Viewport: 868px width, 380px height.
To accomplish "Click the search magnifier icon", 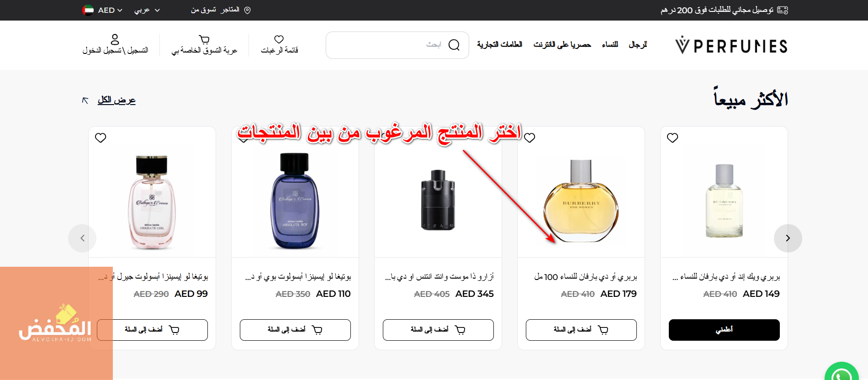I will click(454, 45).
